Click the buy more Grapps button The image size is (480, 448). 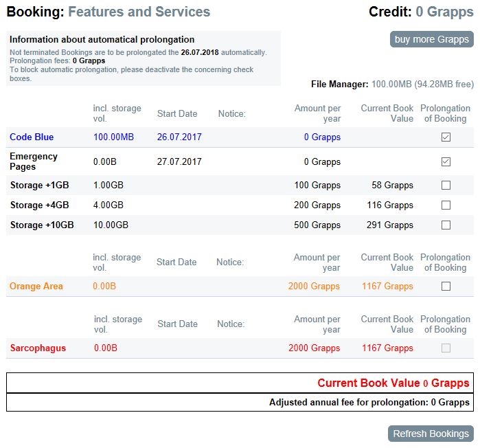click(x=432, y=39)
